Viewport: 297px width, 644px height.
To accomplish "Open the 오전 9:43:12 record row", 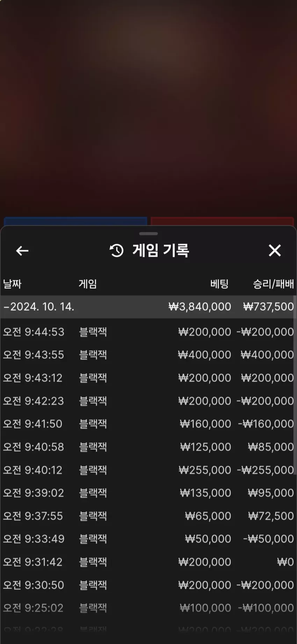I will [x=148, y=378].
